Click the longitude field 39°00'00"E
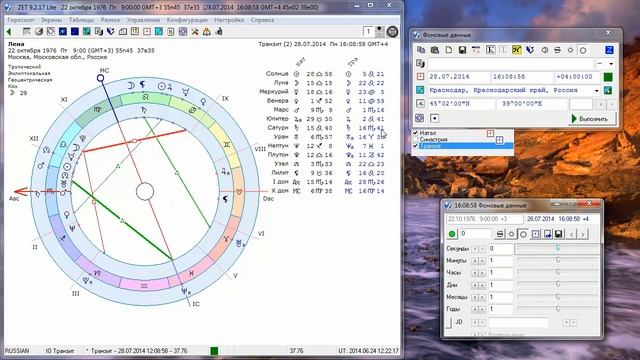Image resolution: width=640 pixels, height=360 pixels. point(532,104)
